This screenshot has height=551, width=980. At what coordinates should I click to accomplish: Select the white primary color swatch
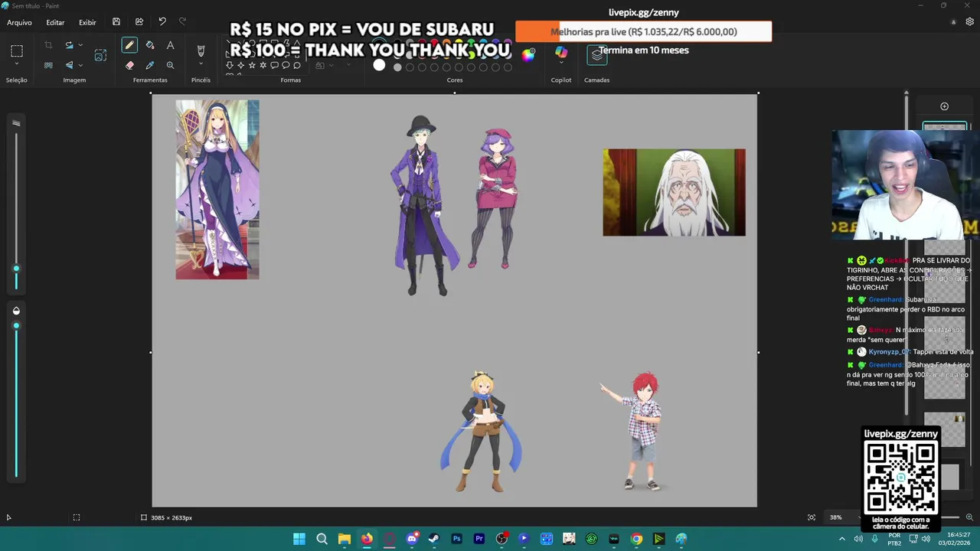click(x=379, y=65)
